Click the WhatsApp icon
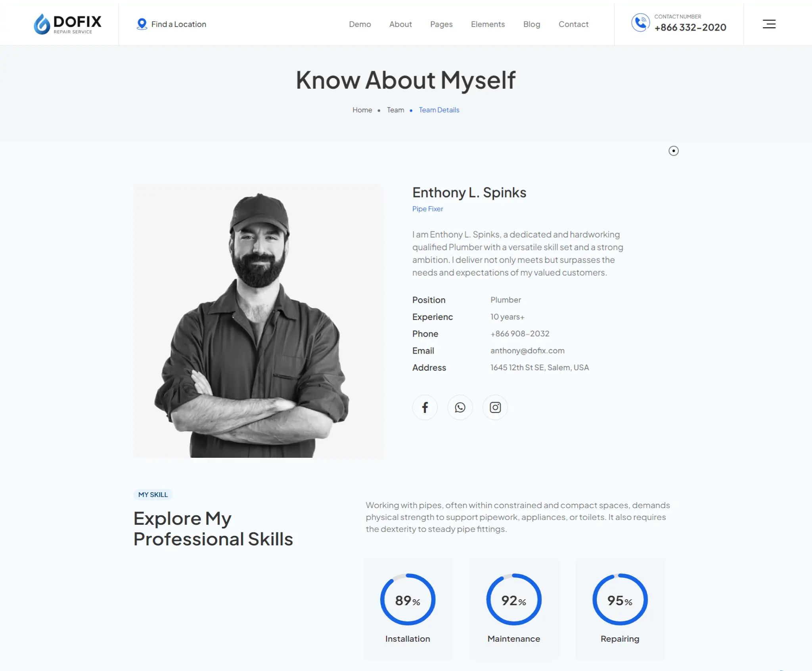Screen dimensions: 812x671 point(460,407)
